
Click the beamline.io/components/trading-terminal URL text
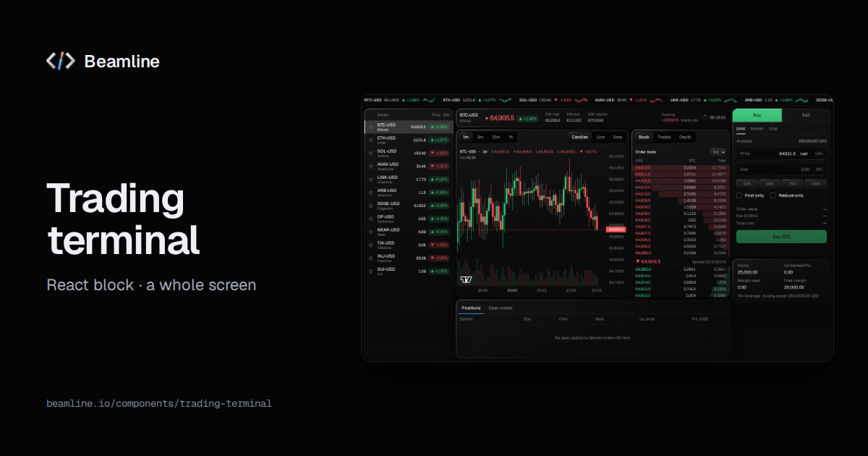[159, 403]
